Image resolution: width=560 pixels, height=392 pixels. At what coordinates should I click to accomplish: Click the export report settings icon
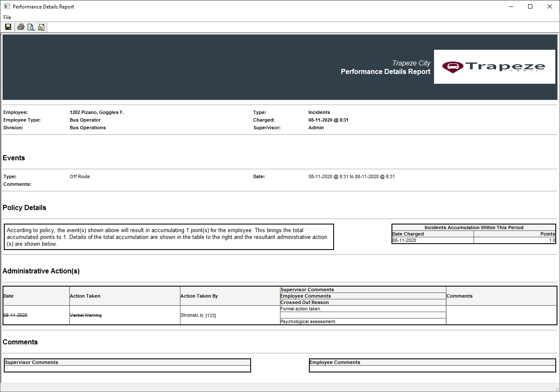coord(41,27)
